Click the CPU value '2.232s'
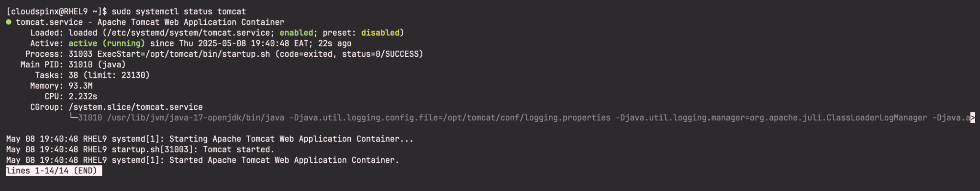The height and width of the screenshot is (191, 980). [x=83, y=96]
